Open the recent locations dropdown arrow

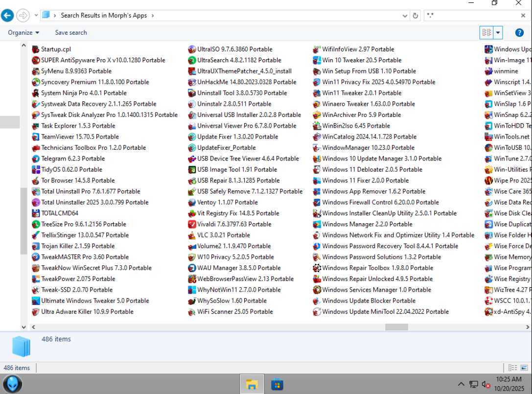click(36, 15)
